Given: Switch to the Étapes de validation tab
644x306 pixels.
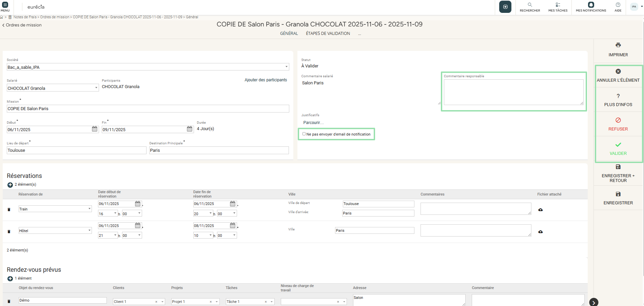Looking at the screenshot, I should 328,34.
